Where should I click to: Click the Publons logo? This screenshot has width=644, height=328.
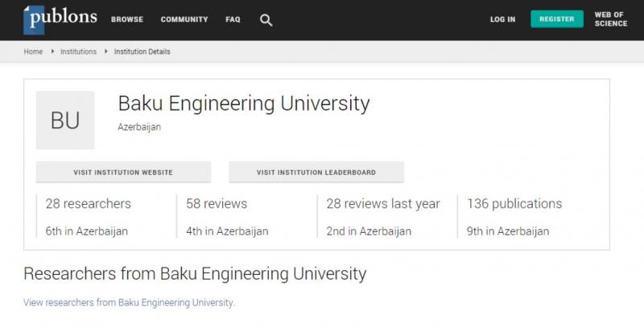pos(60,19)
